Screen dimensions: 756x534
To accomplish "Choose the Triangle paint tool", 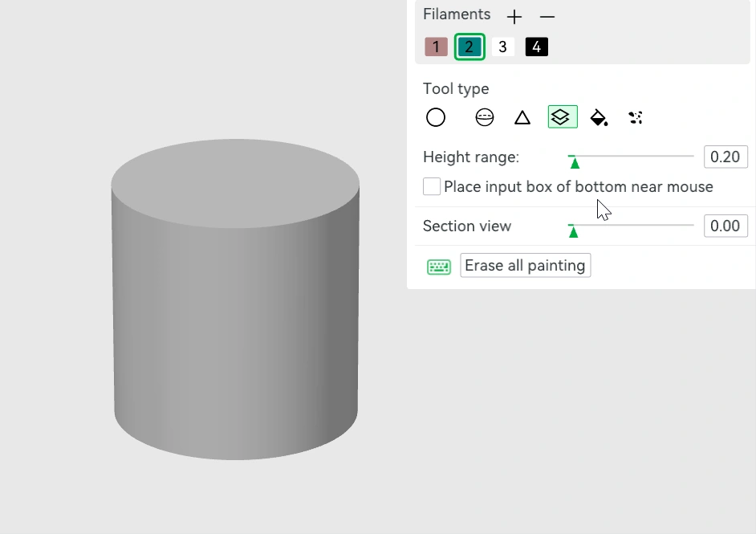I will tap(522, 117).
